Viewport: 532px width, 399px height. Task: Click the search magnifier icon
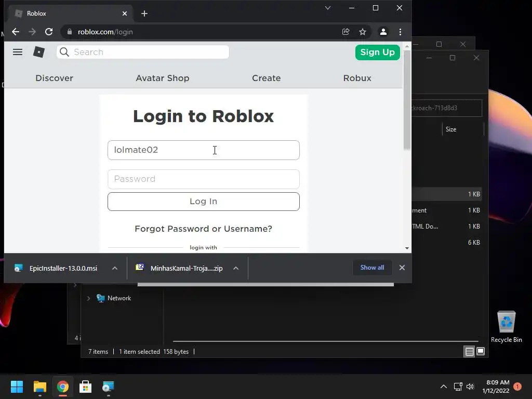64,52
